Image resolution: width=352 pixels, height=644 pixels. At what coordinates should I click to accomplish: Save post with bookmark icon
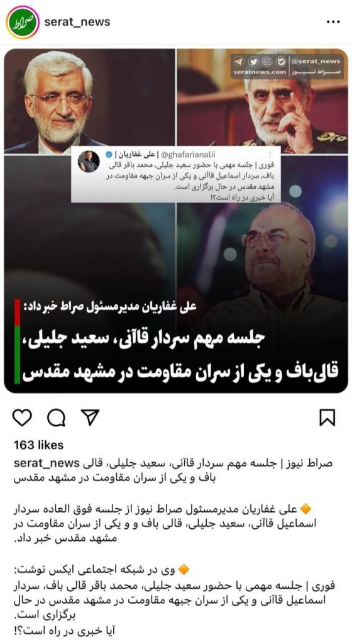(327, 418)
